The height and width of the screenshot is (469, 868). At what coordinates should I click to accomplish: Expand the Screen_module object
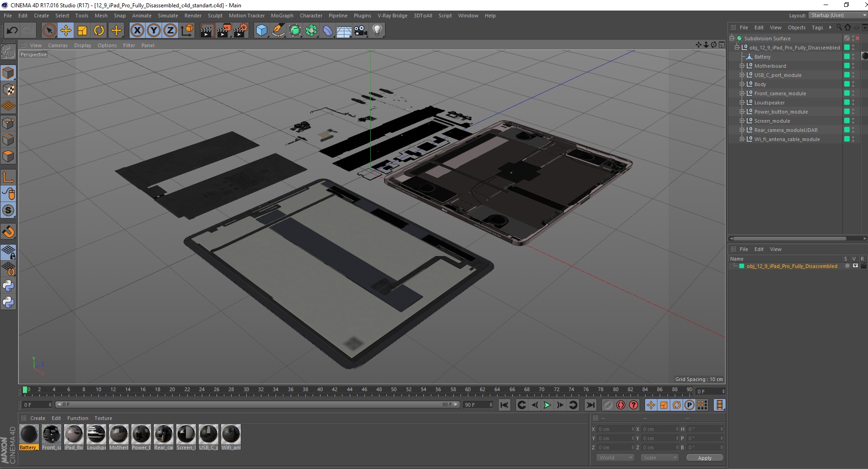(742, 121)
